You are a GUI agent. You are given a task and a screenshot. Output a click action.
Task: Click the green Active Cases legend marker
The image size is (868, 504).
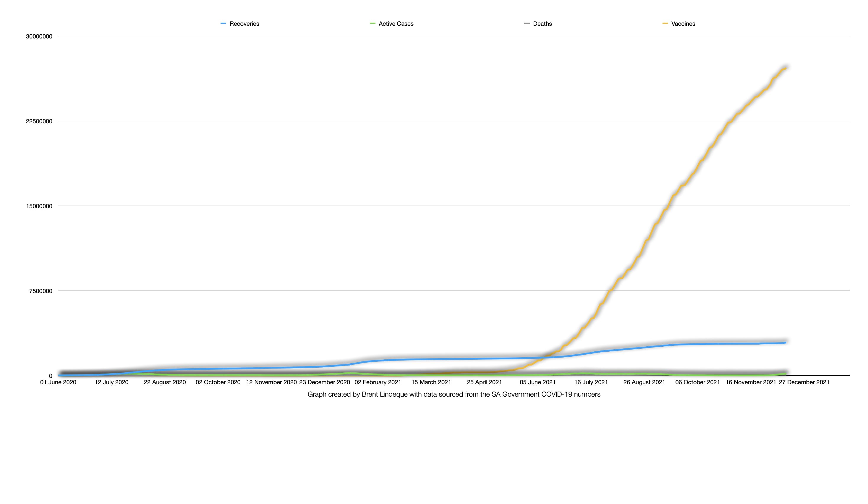[372, 23]
